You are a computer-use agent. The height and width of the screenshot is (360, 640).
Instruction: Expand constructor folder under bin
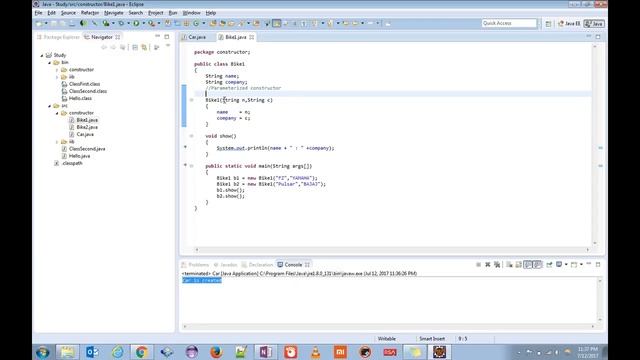(x=57, y=70)
